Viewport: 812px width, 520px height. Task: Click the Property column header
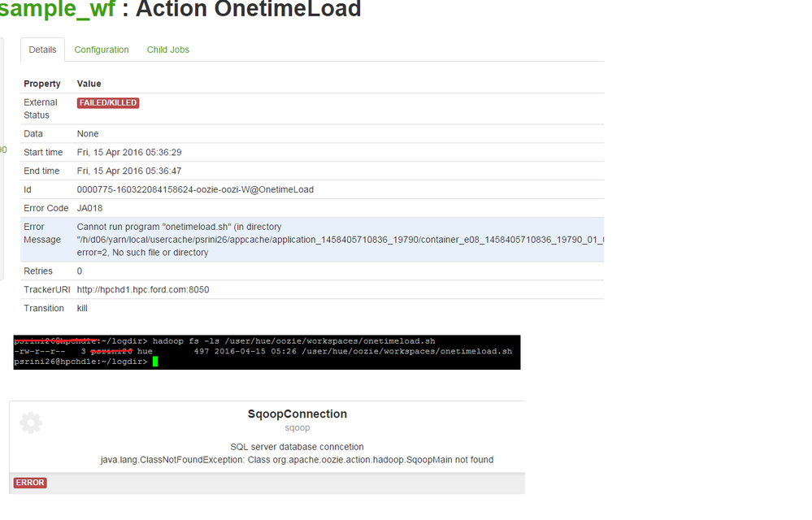[42, 84]
